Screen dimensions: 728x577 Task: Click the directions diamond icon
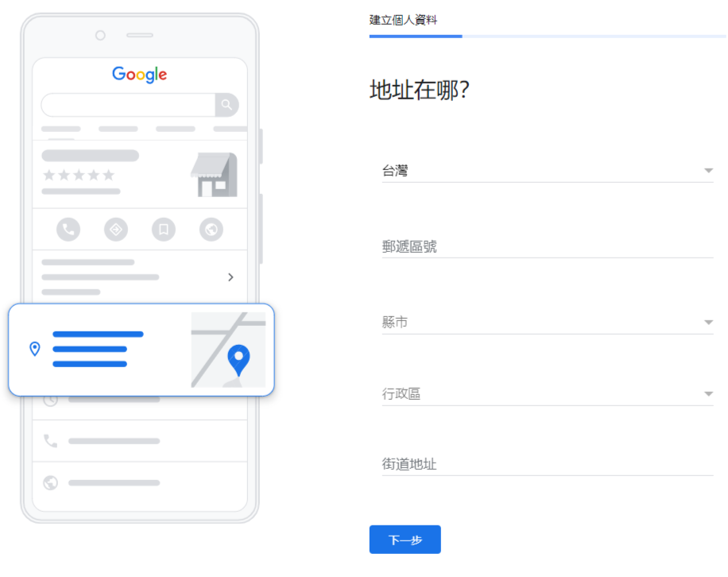pyautogui.click(x=116, y=230)
